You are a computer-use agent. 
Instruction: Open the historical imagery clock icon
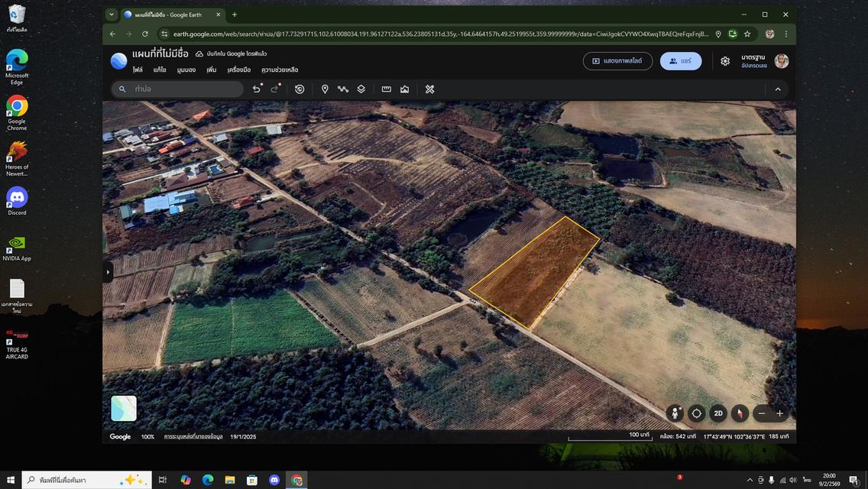point(300,89)
